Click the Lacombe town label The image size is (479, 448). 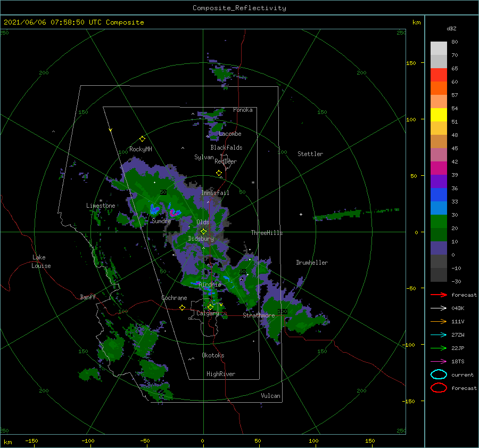click(230, 134)
